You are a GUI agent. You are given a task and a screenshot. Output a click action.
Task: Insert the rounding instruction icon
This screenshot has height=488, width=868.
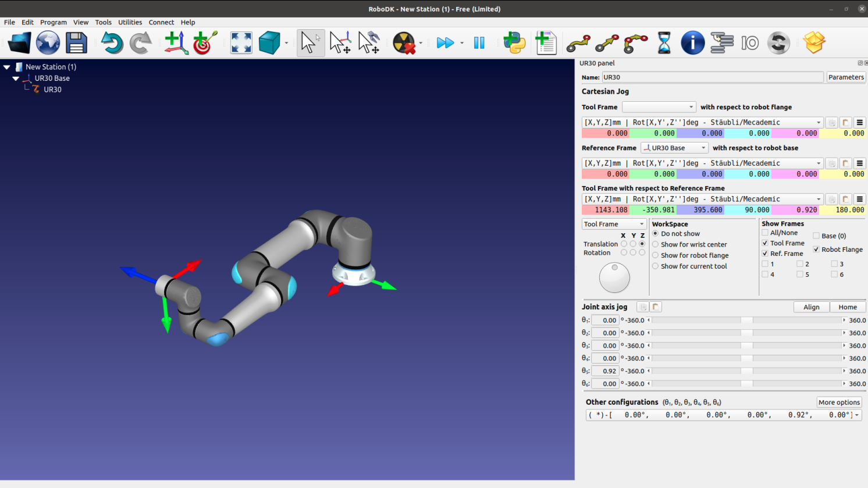pos(778,43)
